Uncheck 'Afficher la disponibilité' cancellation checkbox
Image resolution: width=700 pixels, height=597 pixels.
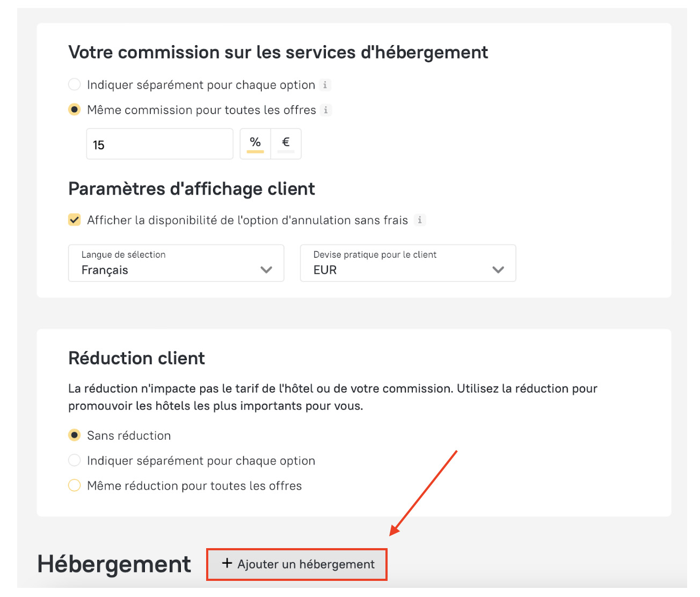75,220
